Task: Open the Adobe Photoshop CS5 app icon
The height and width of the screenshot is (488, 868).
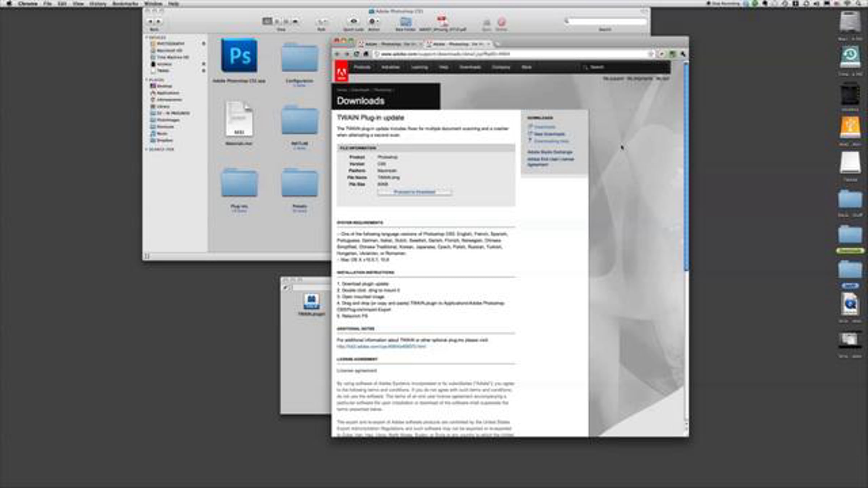Action: point(239,55)
